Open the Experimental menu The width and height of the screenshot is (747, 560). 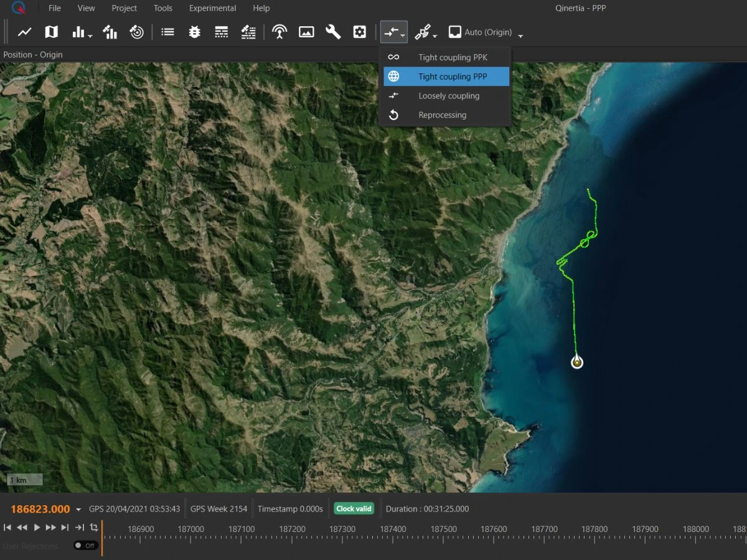pyautogui.click(x=213, y=8)
